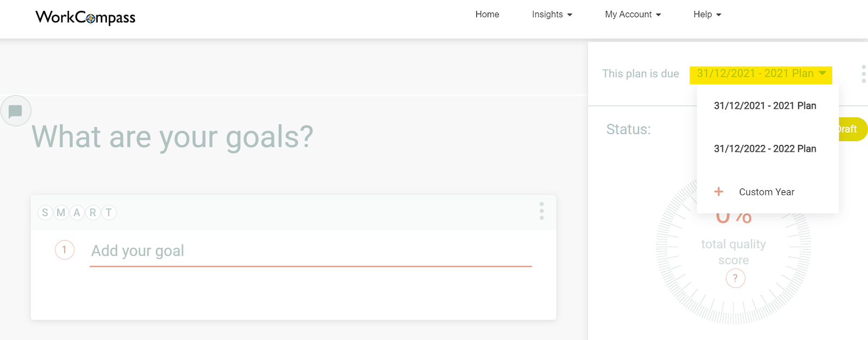Open the comment chat bubble icon
The height and width of the screenshot is (340, 868).
pyautogui.click(x=15, y=111)
